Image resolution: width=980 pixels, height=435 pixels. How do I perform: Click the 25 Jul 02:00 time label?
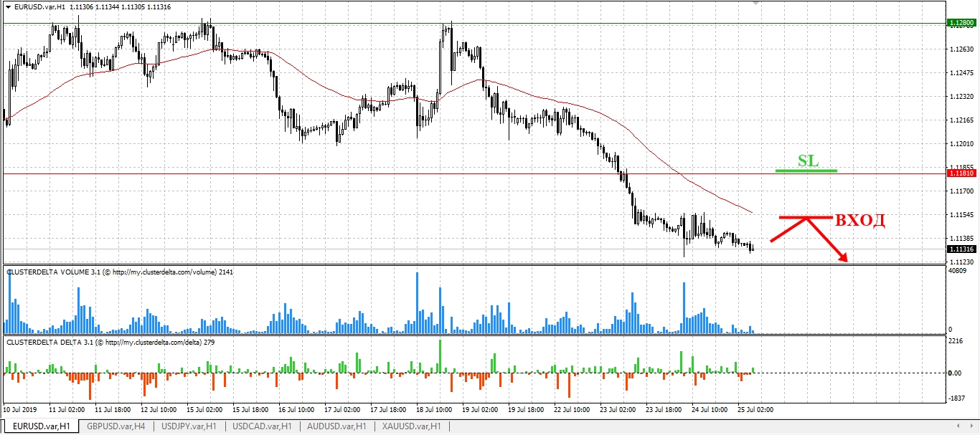pos(756,410)
